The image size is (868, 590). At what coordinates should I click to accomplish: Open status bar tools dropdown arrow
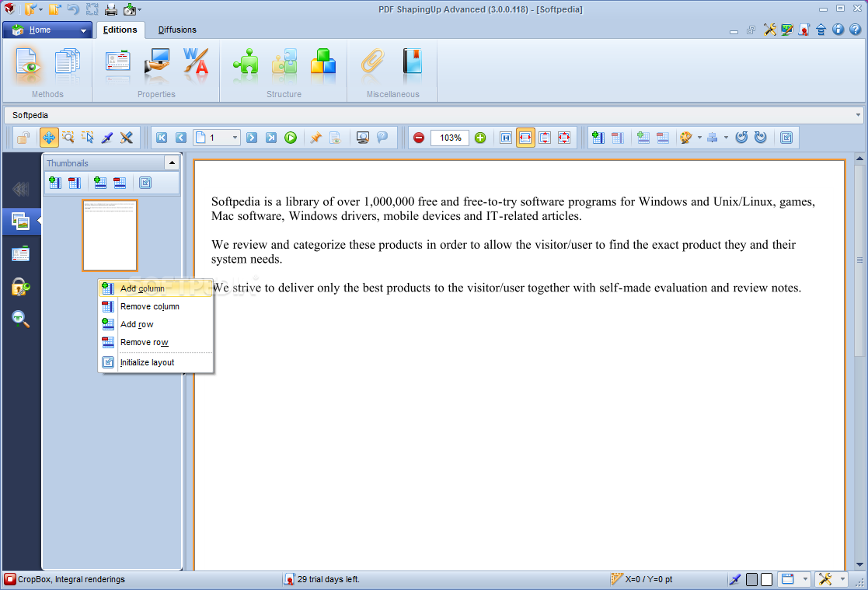click(842, 579)
